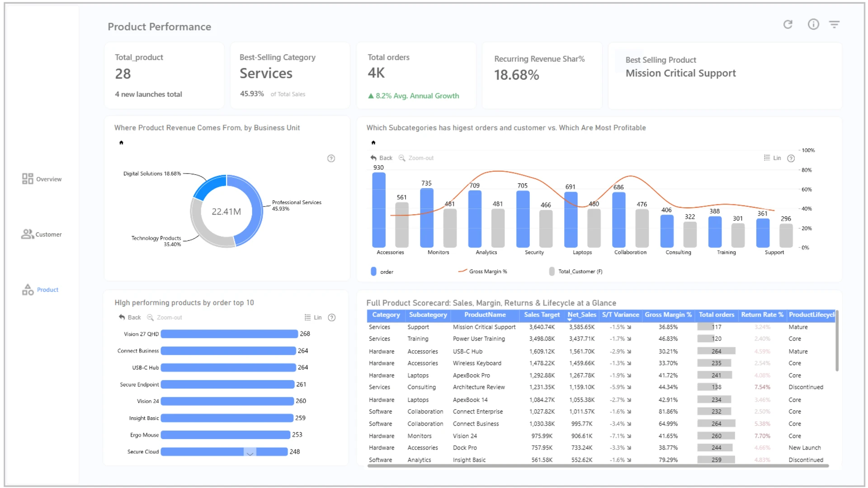Screen dimensions: 868x488
Task: Zoom out the top 10 products chart
Action: [x=165, y=318]
